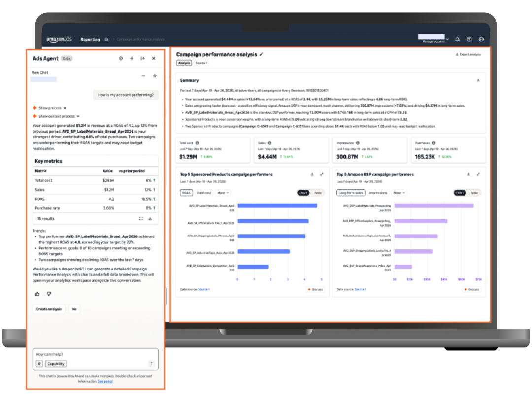Open See policy link
Screen dimensions: 532x405
coord(105,381)
